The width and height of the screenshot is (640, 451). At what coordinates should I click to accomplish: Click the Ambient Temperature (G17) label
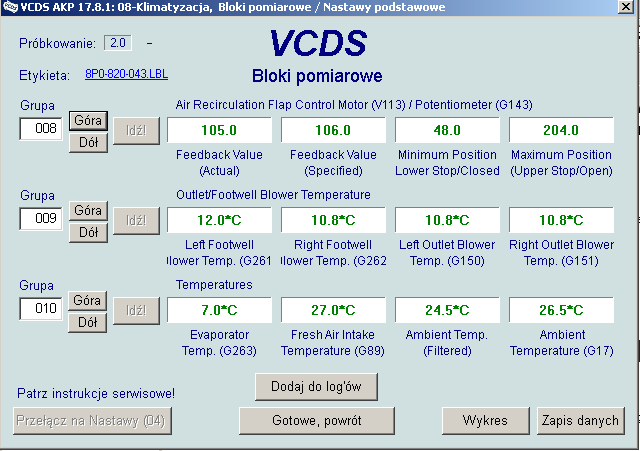562,342
